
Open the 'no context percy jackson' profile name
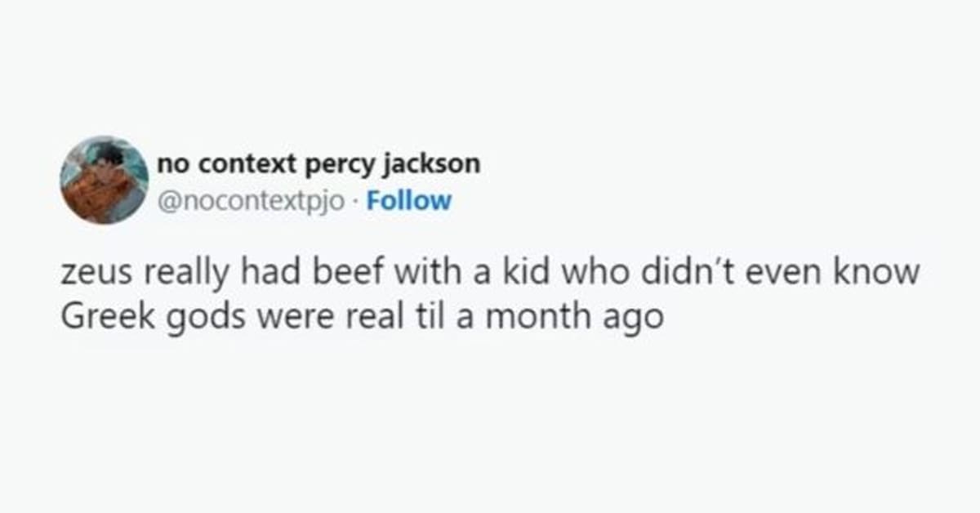point(318,163)
